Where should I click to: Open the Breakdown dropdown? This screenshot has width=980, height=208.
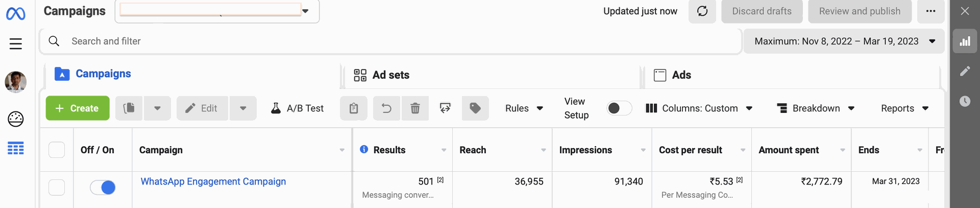816,108
